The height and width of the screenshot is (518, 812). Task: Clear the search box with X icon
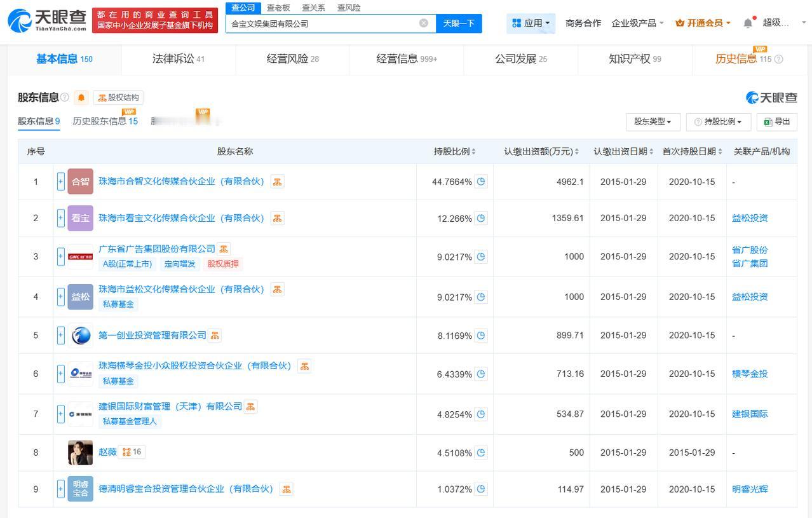point(424,24)
